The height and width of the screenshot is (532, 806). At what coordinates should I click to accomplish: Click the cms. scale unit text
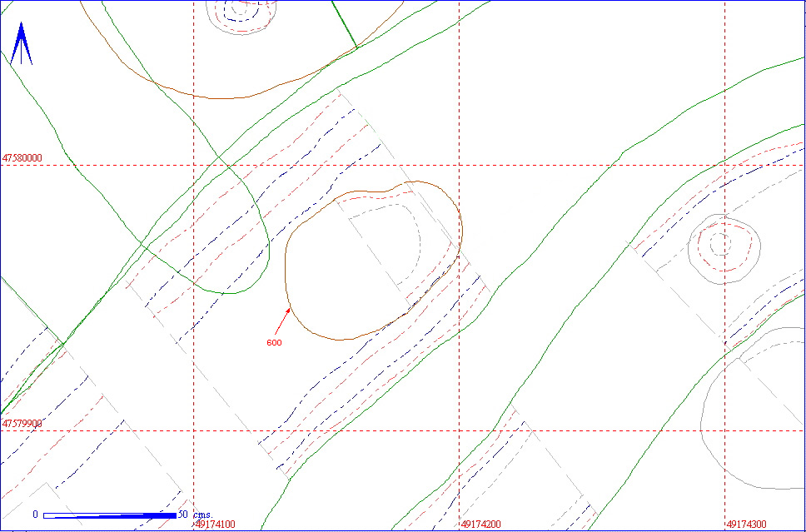point(202,515)
